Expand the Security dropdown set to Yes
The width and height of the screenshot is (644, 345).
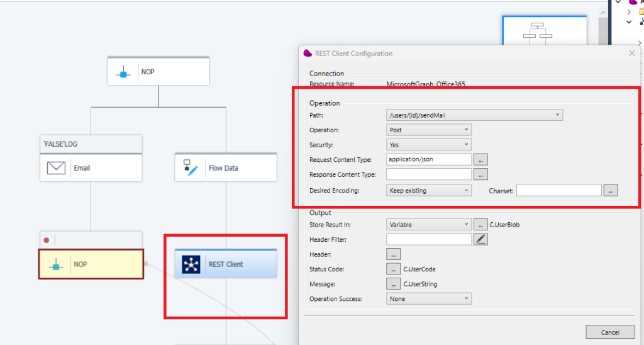pos(428,145)
